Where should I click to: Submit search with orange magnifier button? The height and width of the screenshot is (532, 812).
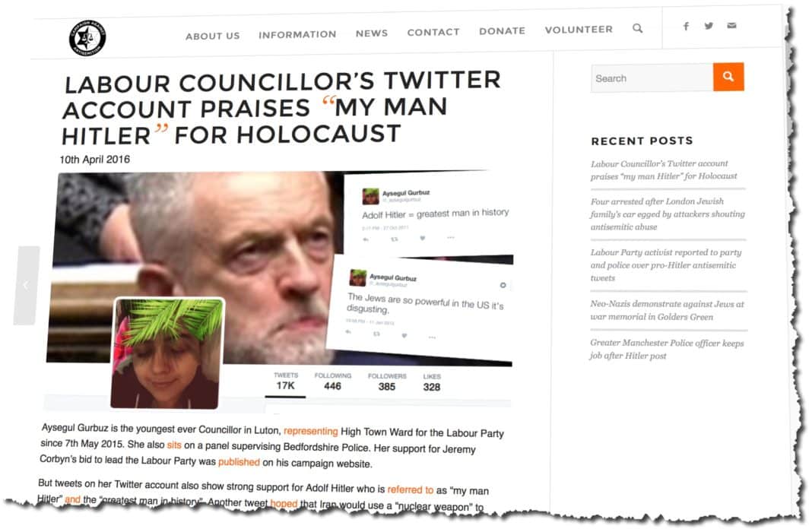point(728,77)
